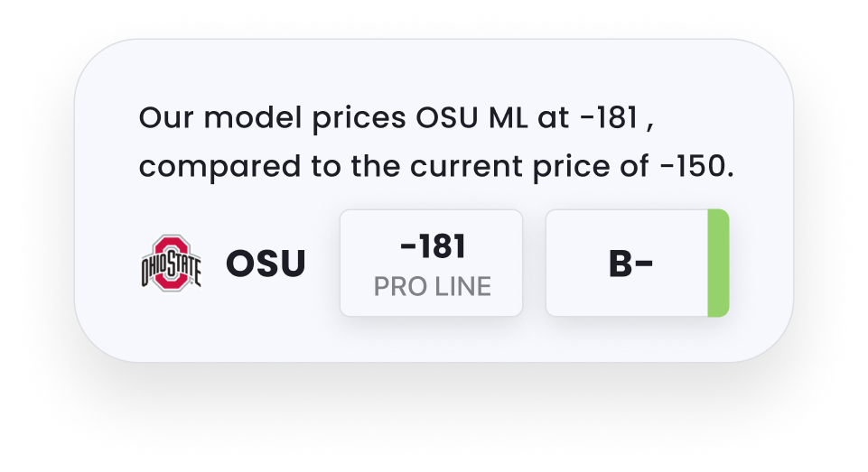This screenshot has width=868, height=472.
Task: Click the Ohio State logo
Action: (171, 263)
